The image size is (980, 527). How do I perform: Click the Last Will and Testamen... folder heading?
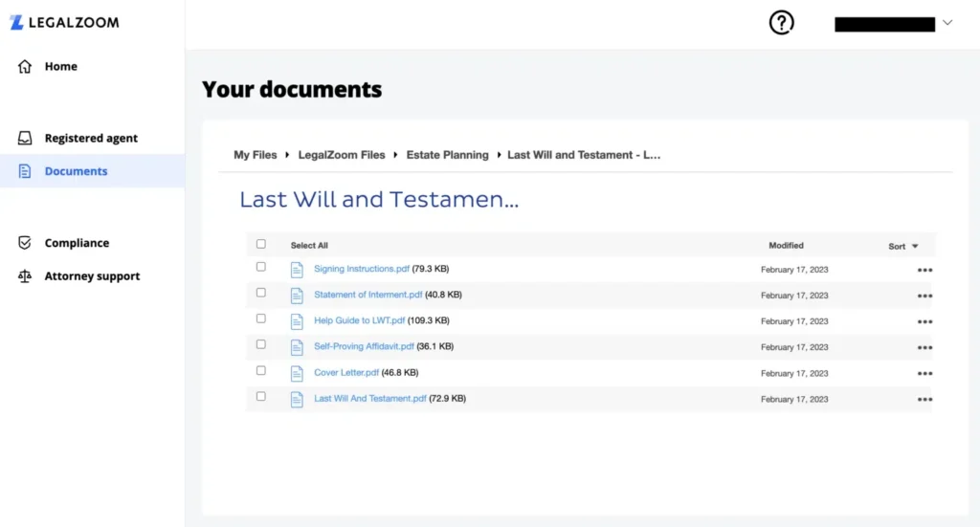click(379, 199)
